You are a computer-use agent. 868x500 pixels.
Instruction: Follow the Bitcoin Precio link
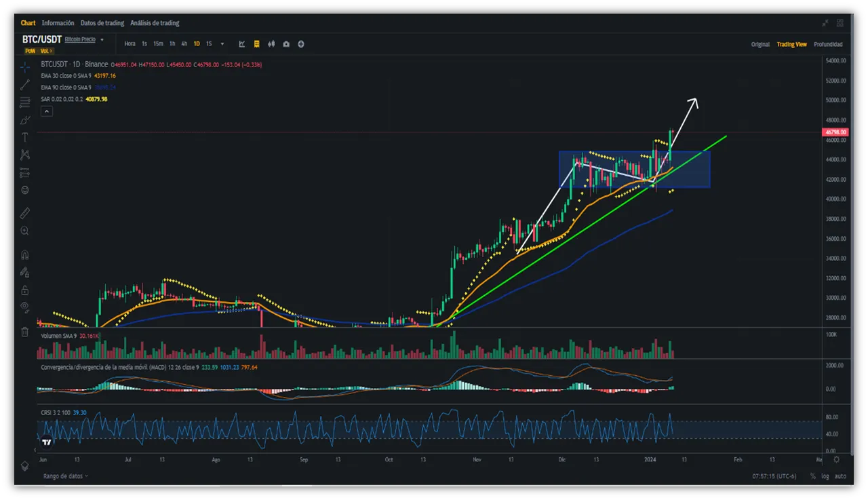point(80,39)
